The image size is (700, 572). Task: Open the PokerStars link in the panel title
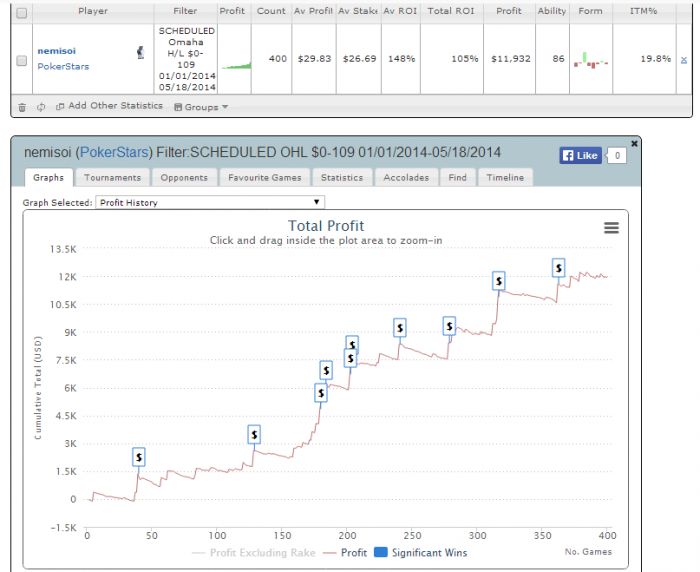tap(114, 153)
